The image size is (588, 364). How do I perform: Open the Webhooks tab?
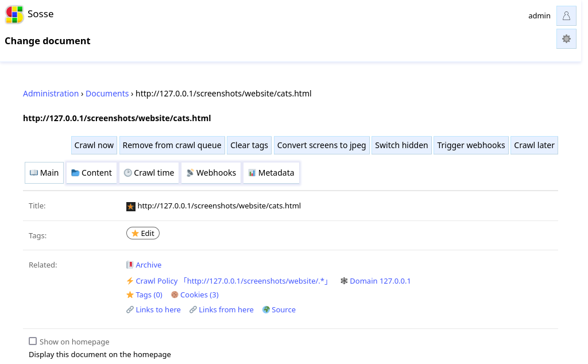[x=211, y=173]
